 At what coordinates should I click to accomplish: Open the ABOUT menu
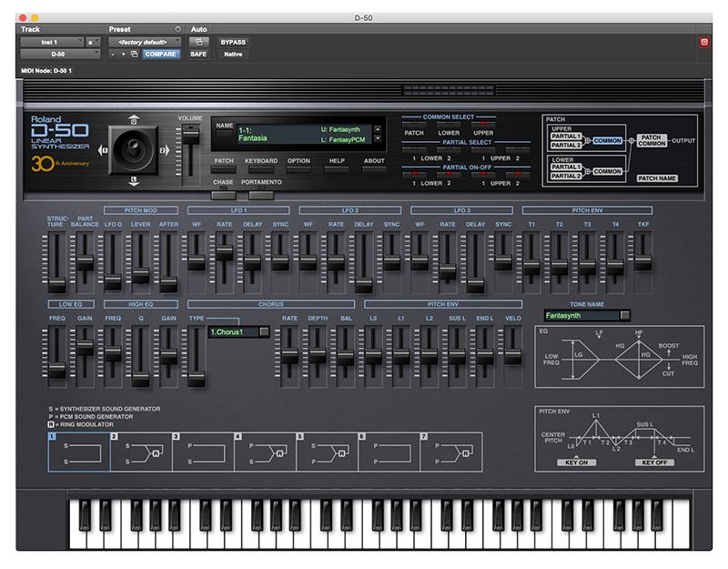click(x=374, y=169)
